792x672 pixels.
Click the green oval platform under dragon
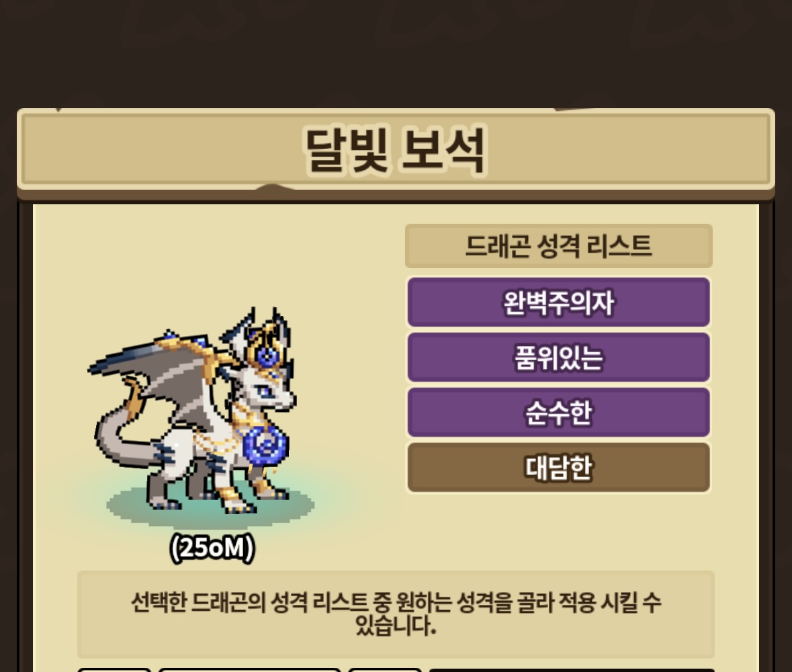tap(210, 505)
